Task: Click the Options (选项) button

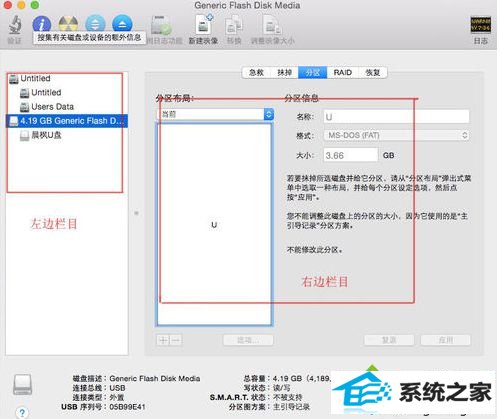Action: pos(248,340)
